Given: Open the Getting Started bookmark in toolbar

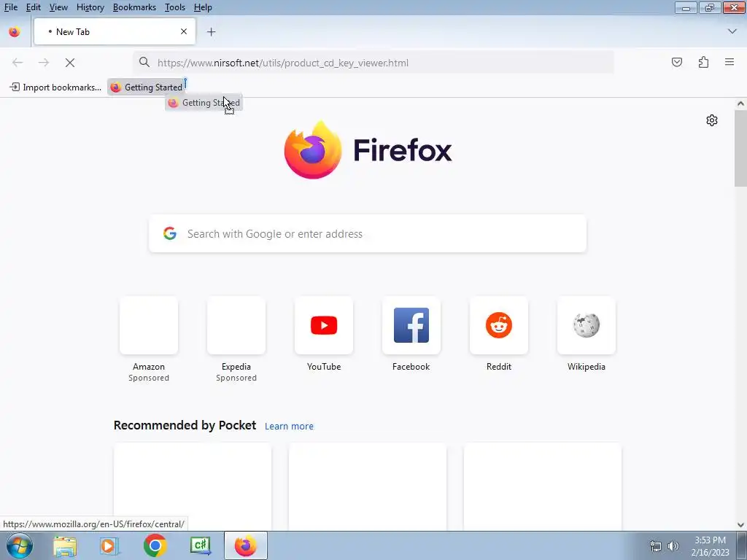Looking at the screenshot, I should pyautogui.click(x=146, y=87).
